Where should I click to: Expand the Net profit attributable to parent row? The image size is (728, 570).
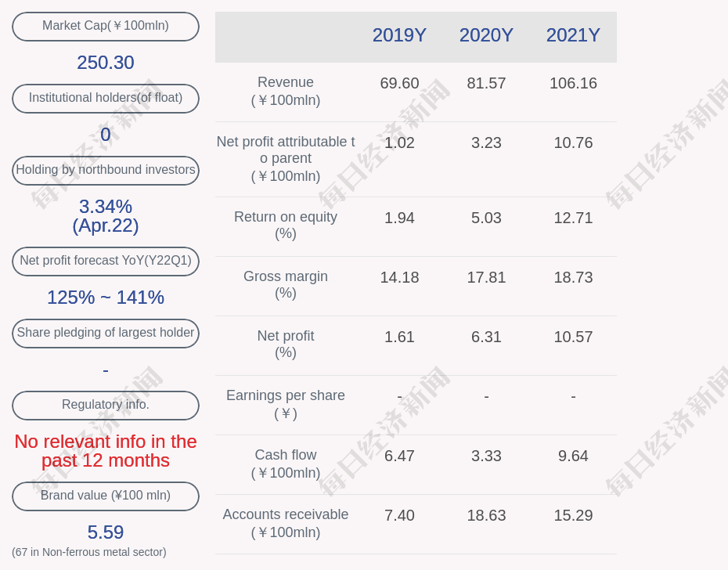tap(285, 159)
